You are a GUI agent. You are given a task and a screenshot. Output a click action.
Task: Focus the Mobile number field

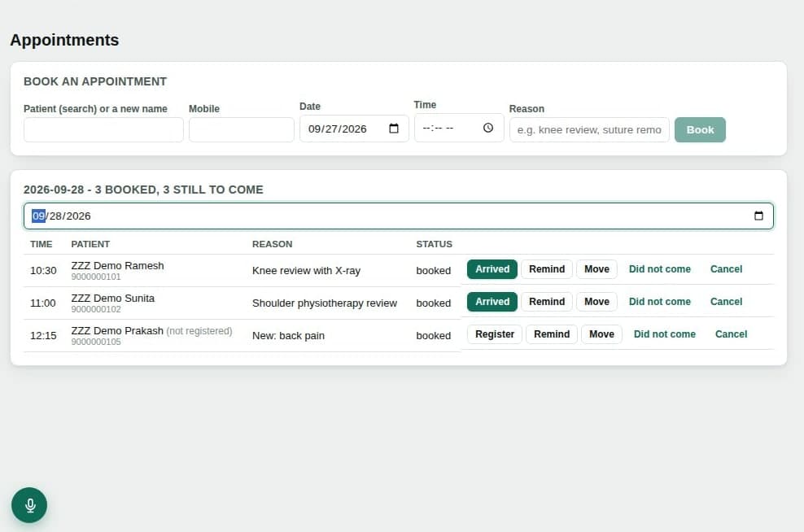pyautogui.click(x=242, y=129)
